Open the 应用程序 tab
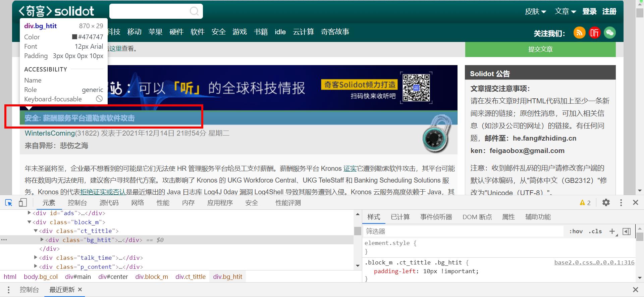The height and width of the screenshot is (297, 644). pyautogui.click(x=220, y=203)
